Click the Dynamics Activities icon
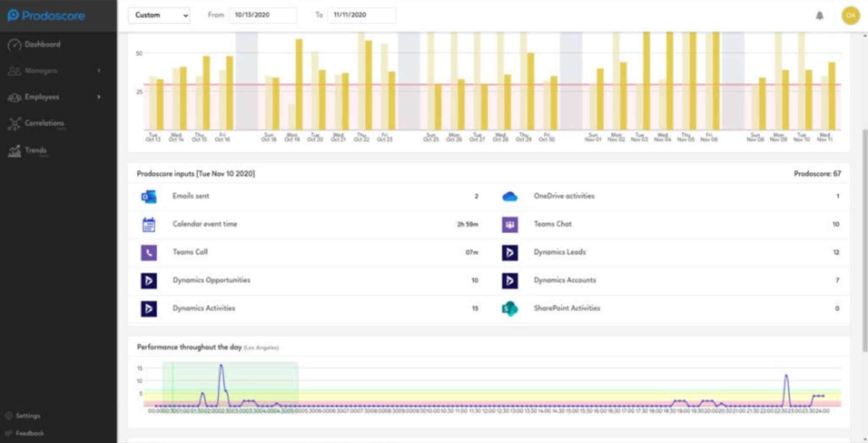 click(x=149, y=308)
